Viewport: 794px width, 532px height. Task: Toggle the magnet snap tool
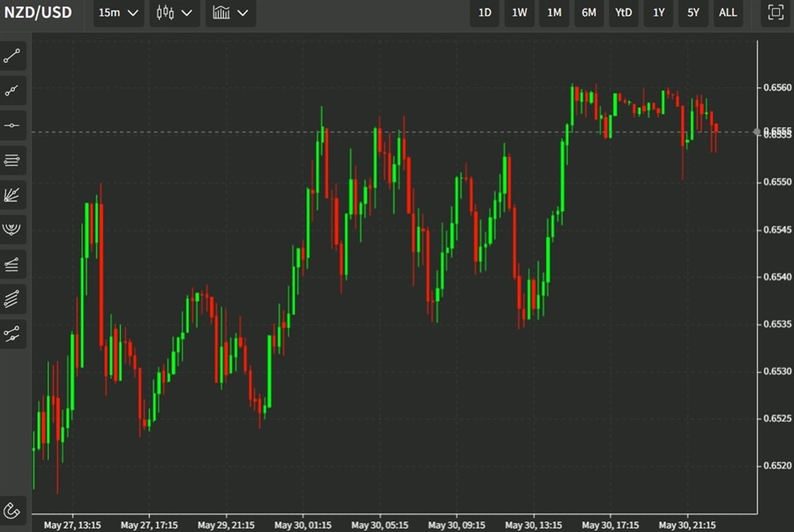tap(12, 511)
